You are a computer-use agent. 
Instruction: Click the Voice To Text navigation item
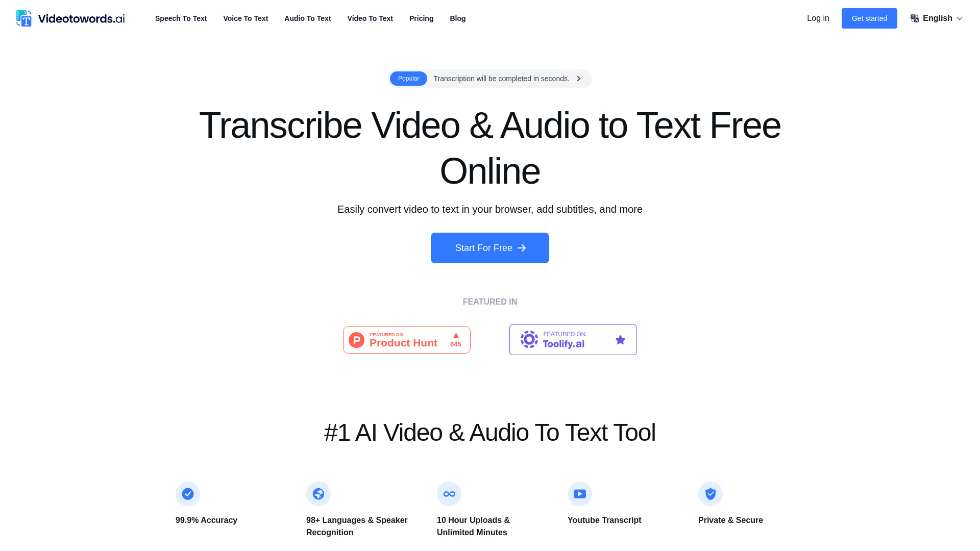246,18
